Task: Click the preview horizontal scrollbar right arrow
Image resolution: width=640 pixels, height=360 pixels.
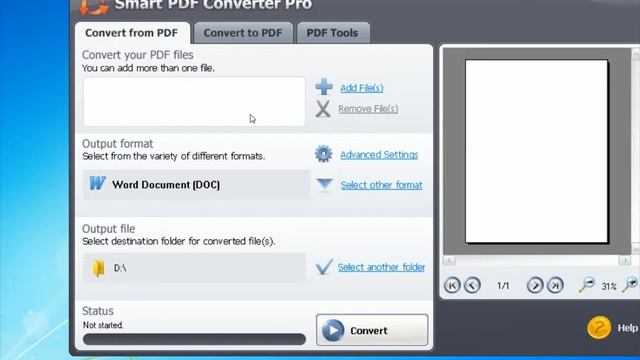Action: pos(624,260)
